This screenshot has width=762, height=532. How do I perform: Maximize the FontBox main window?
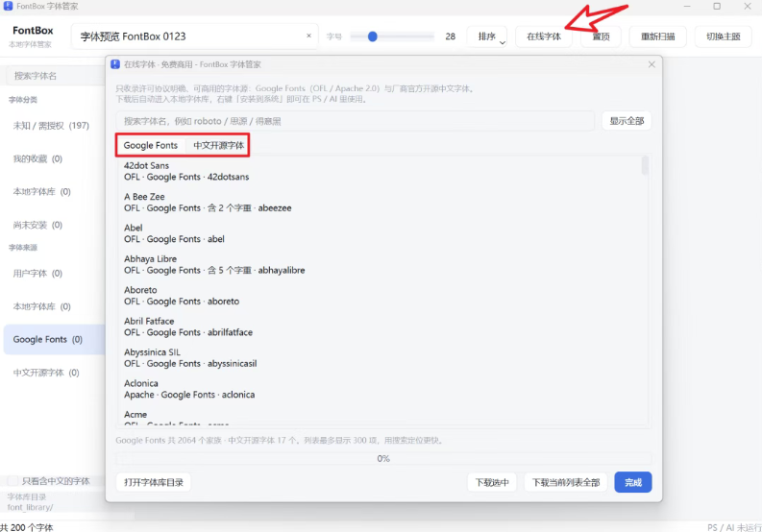click(x=717, y=7)
